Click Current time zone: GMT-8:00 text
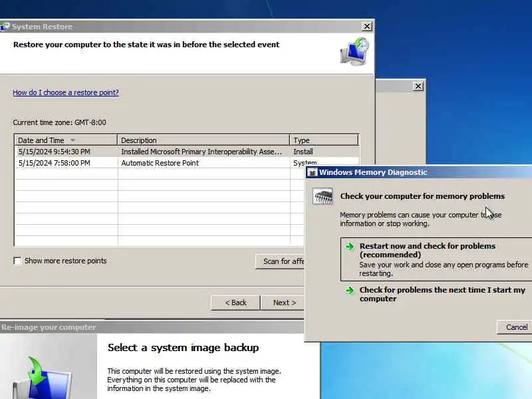Screen dimensions: 532x399 click(59, 122)
